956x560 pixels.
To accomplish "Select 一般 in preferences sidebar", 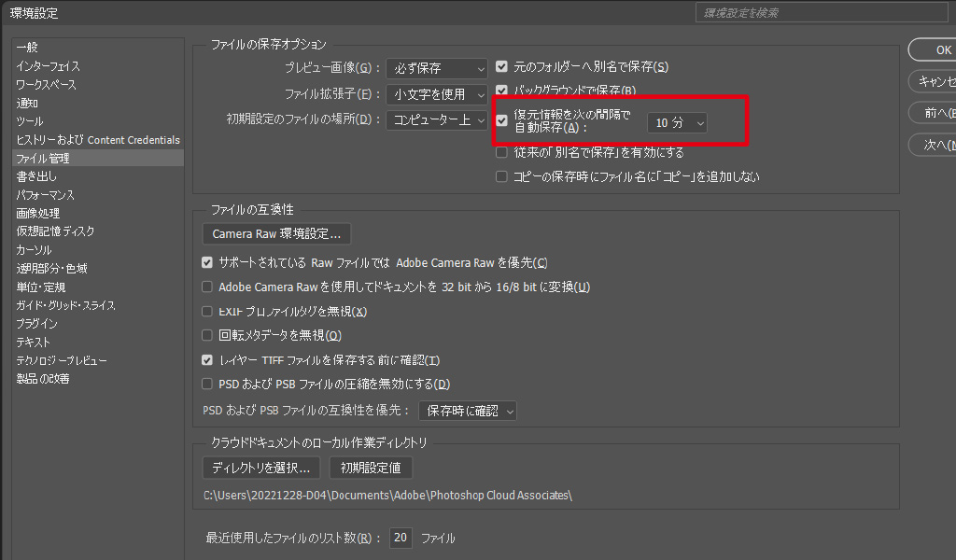I will click(x=27, y=48).
